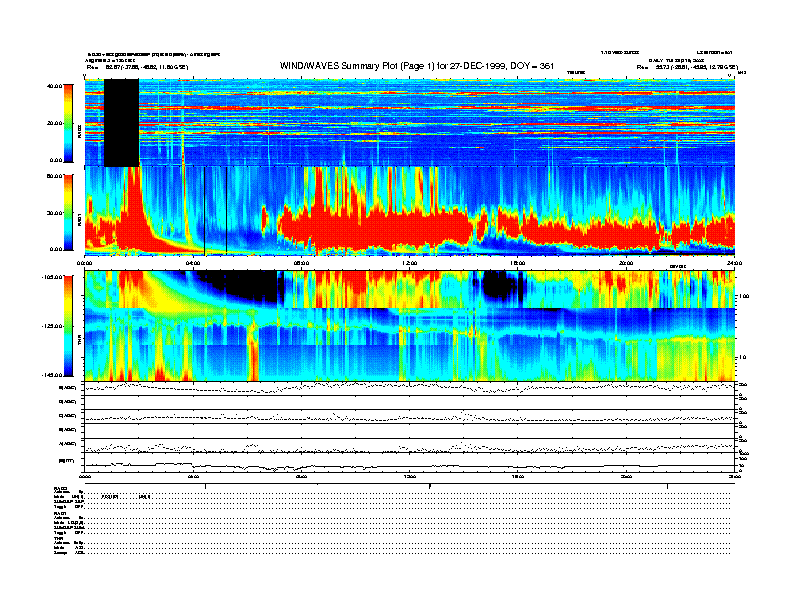Click the top panel's intensity color bar
Viewport: 792px width, 612px height.
[x=68, y=124]
